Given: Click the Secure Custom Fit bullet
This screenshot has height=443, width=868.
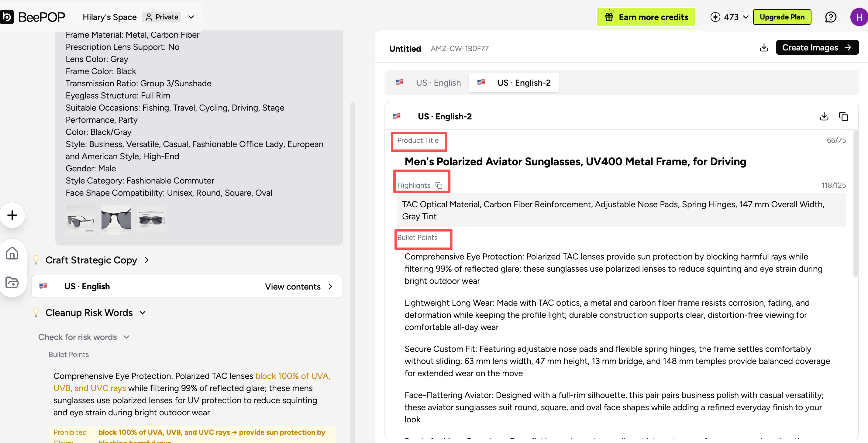Looking at the screenshot, I should (x=617, y=361).
